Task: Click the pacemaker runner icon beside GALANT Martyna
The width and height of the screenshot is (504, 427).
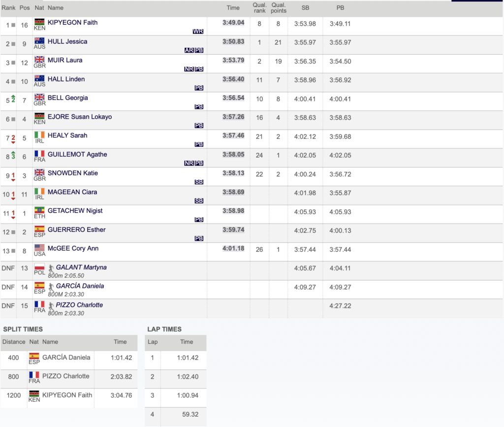Action: pos(51,268)
